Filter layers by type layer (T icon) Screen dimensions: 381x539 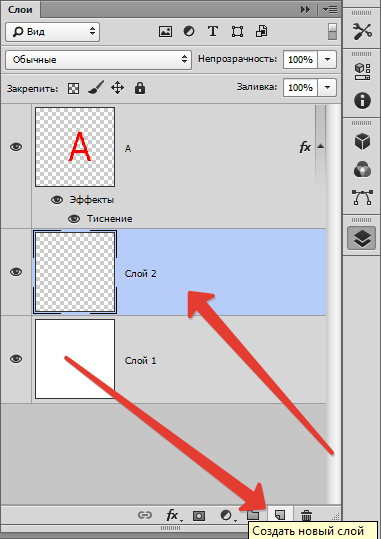pos(213,31)
